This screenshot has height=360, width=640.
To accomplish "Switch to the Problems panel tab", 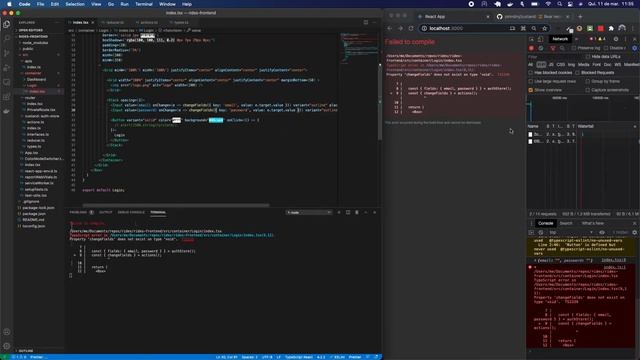I will tap(78, 212).
